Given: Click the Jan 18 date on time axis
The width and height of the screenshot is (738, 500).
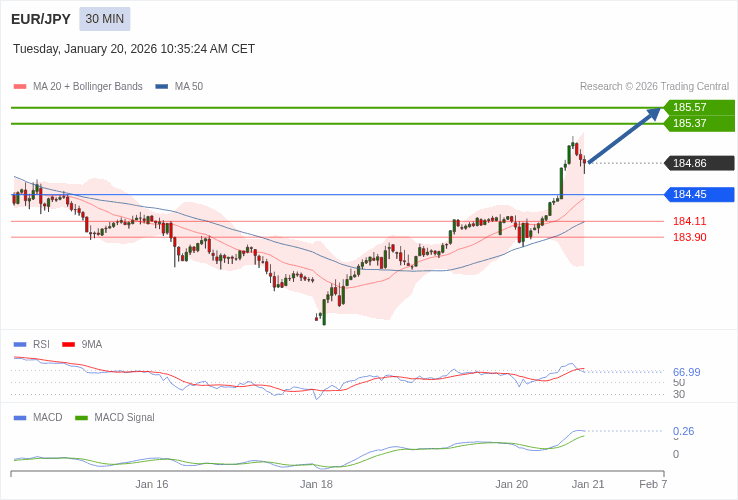Looking at the screenshot, I should [316, 484].
